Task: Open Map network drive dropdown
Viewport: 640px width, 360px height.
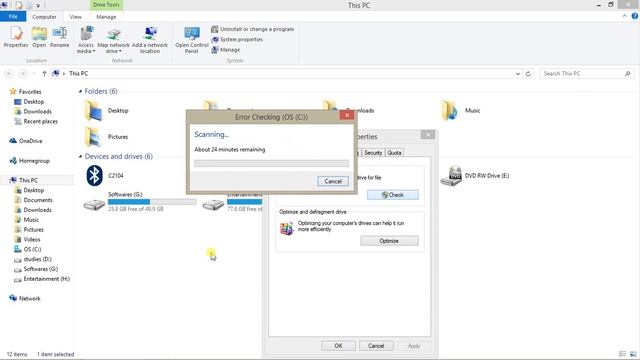Action: (x=113, y=40)
